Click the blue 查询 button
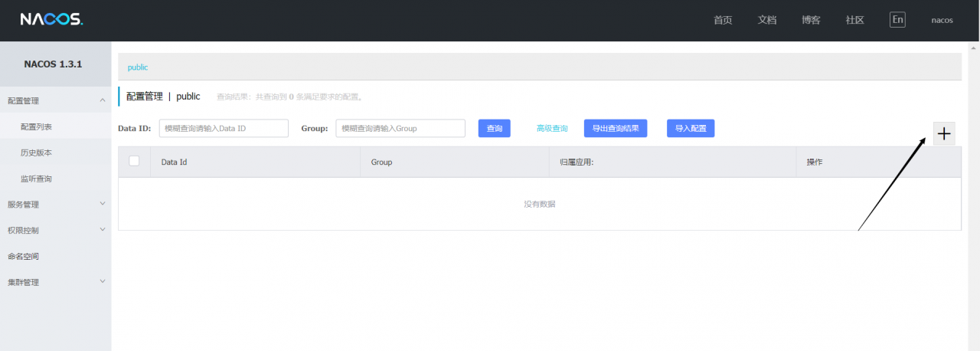This screenshot has height=351, width=980. (x=495, y=129)
